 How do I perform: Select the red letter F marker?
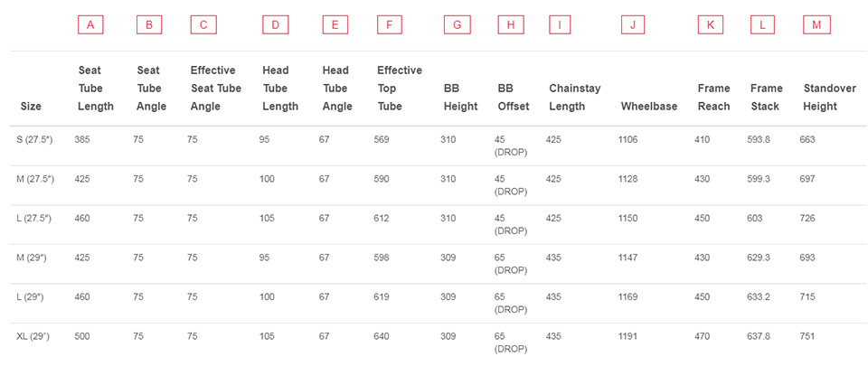389,25
